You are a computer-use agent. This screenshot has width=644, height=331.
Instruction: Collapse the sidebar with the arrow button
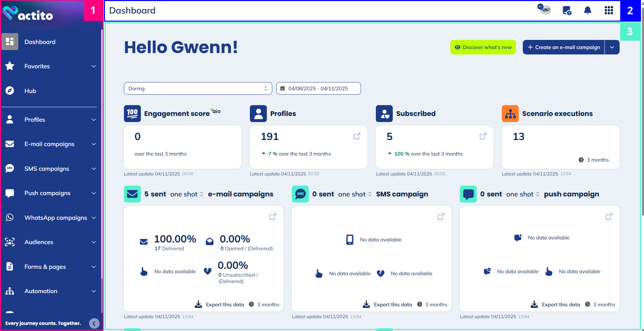[94, 324]
